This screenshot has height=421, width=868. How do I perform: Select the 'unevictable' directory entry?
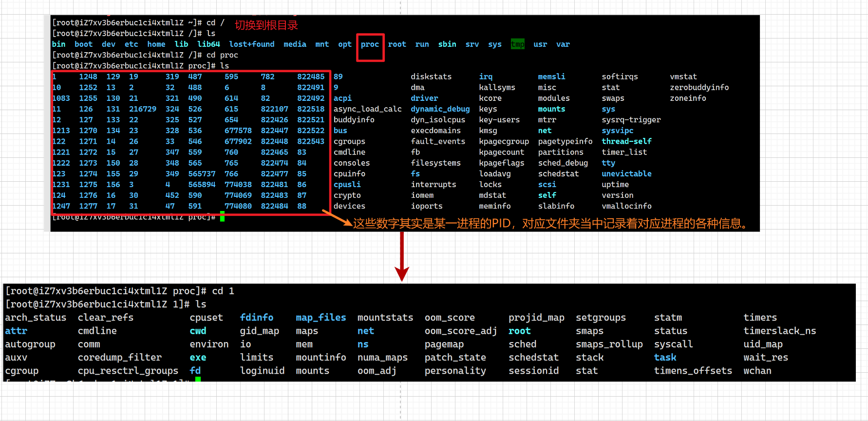(x=626, y=174)
